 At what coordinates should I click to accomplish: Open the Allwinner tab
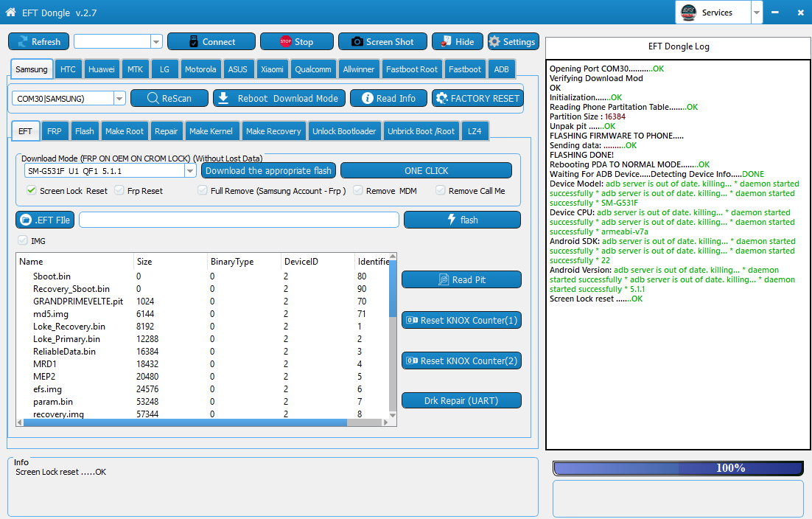coord(358,69)
